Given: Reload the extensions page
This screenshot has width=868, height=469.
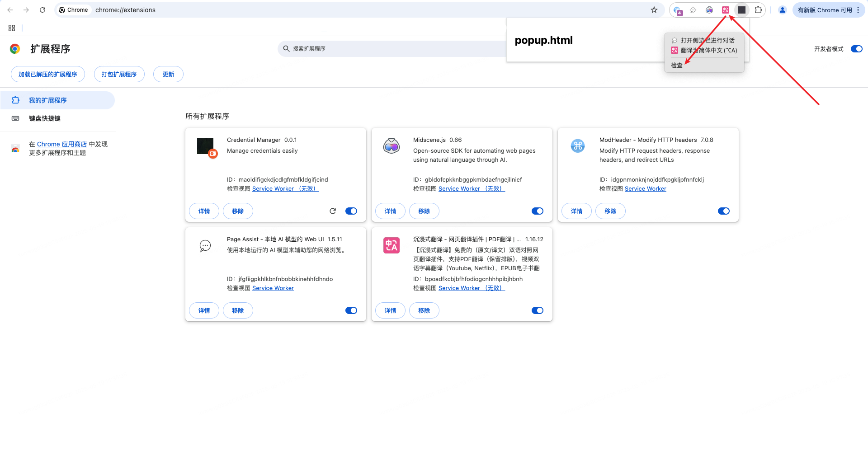Looking at the screenshot, I should click(42, 10).
